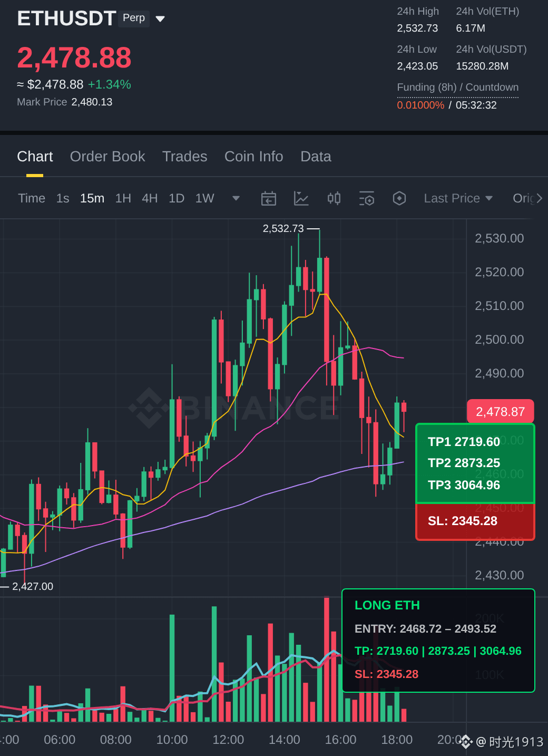Image resolution: width=548 pixels, height=756 pixels.
Task: Tap the 2,530.00 price axis label
Action: [x=500, y=238]
